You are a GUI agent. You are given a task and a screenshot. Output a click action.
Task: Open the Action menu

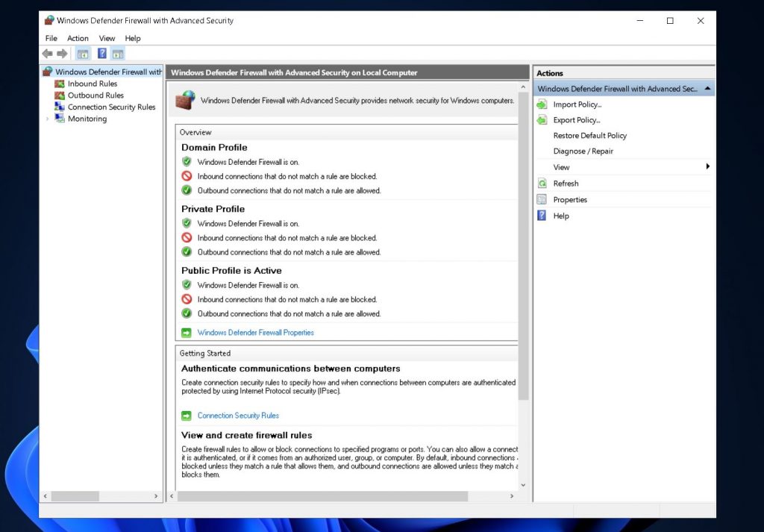pos(78,38)
